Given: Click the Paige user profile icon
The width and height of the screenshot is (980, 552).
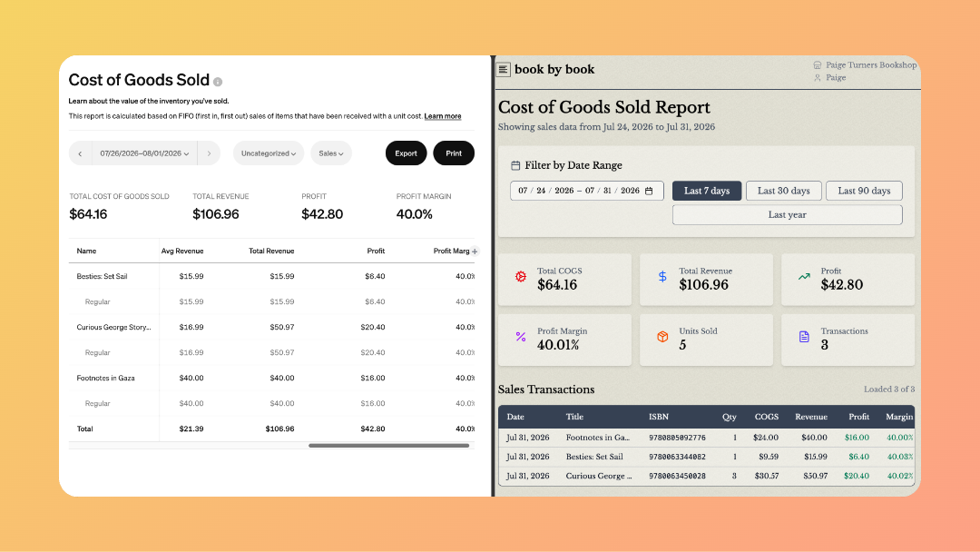Looking at the screenshot, I should [817, 77].
